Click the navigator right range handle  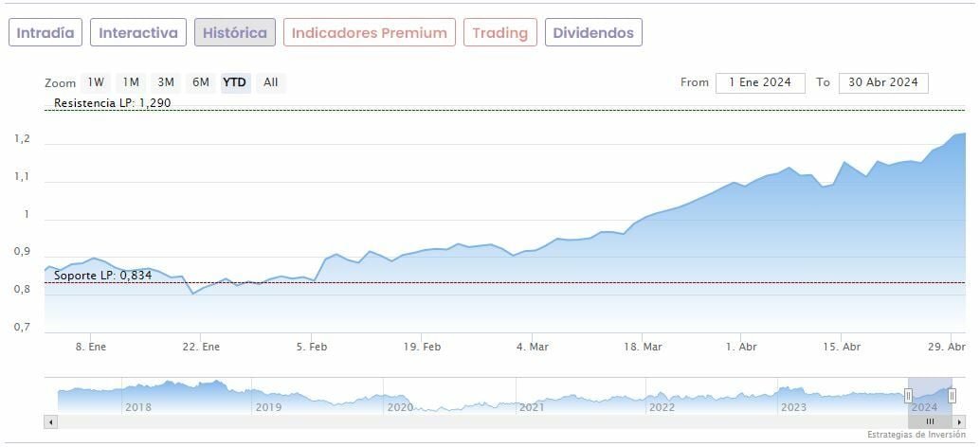click(x=953, y=396)
